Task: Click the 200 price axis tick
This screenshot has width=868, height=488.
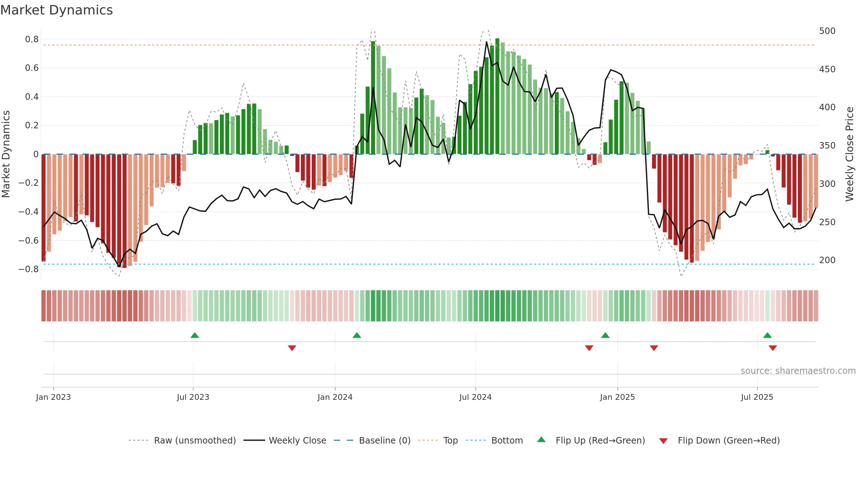Action: 827,260
